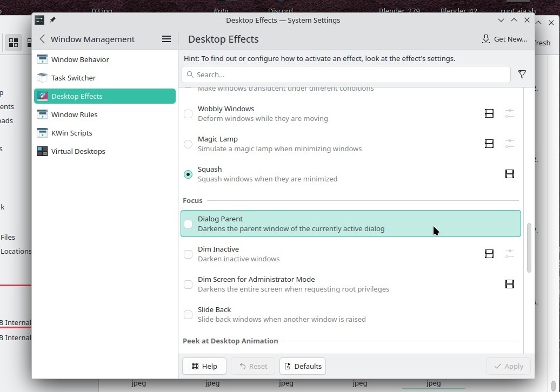Switch file manager behind to icons view
Screen dimensions: 560x392
click(14, 43)
